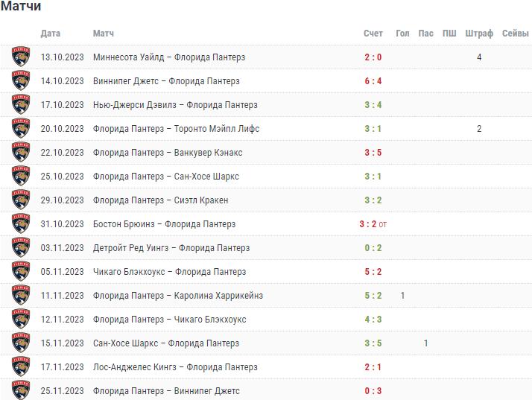This screenshot has height=400, width=532.
Task: Open Миннесота Уайлд – Флорида Пантерз match
Action: point(168,57)
